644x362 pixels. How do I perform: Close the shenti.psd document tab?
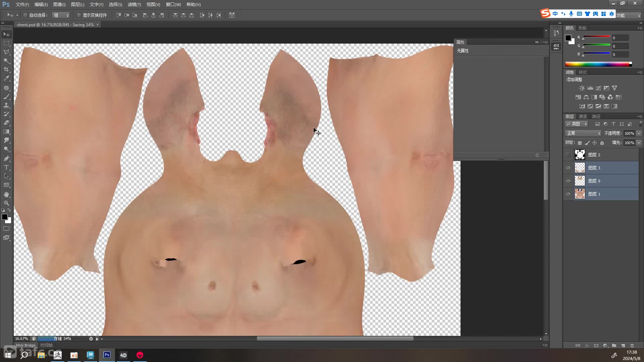click(x=98, y=24)
